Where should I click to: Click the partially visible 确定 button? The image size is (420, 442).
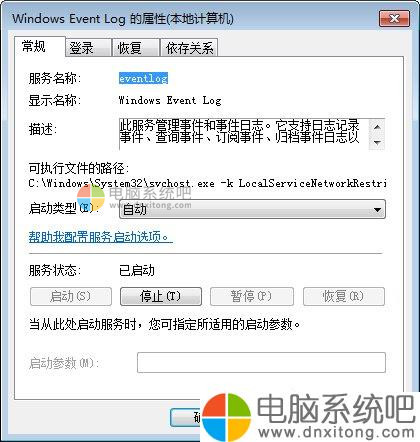(185, 418)
